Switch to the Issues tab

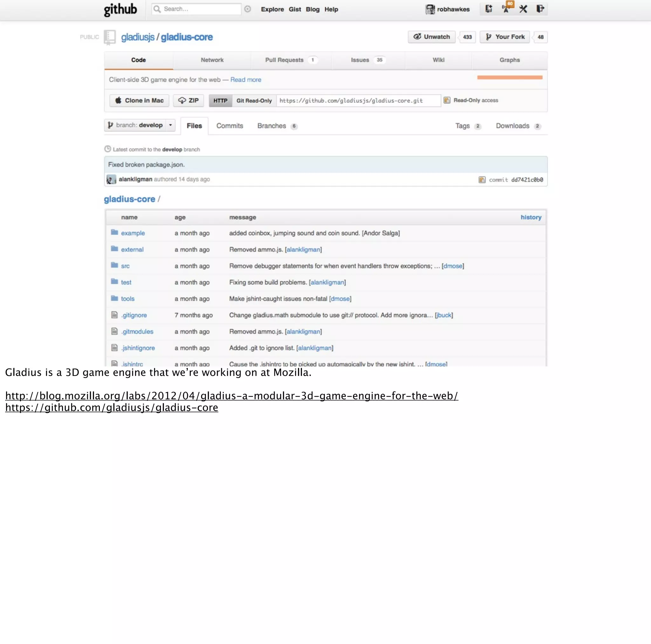(360, 60)
